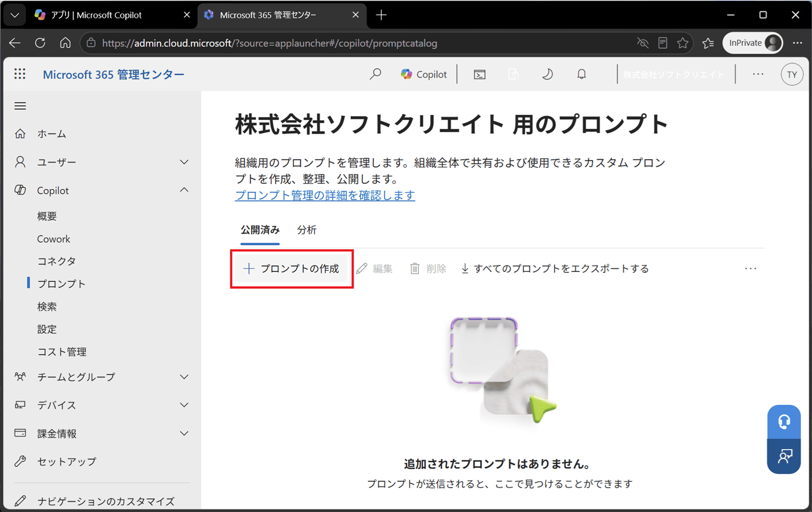Open the Cloud Shell console icon
Screen dimensions: 812x512
(x=480, y=75)
